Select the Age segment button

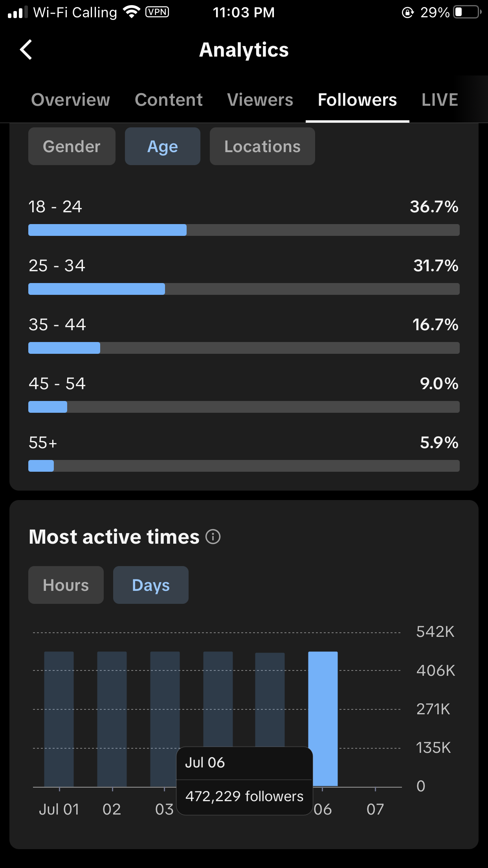(162, 146)
